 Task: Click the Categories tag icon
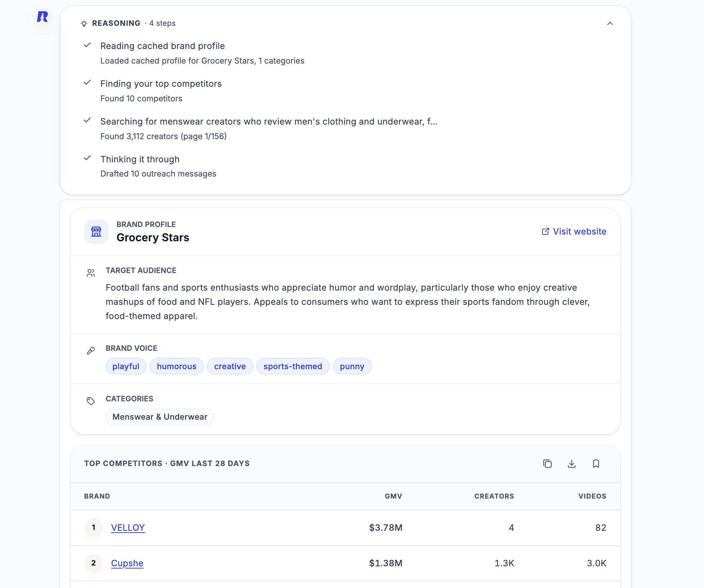tap(91, 401)
